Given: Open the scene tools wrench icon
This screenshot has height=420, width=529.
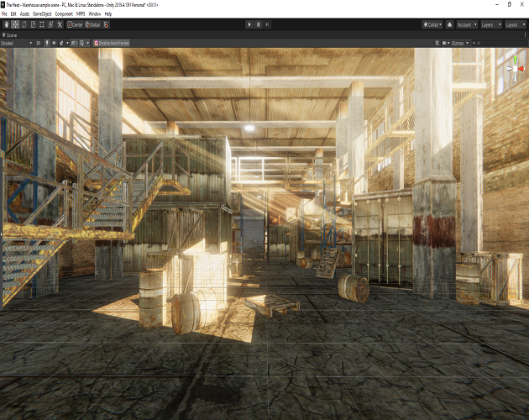Looking at the screenshot, I should tap(437, 42).
